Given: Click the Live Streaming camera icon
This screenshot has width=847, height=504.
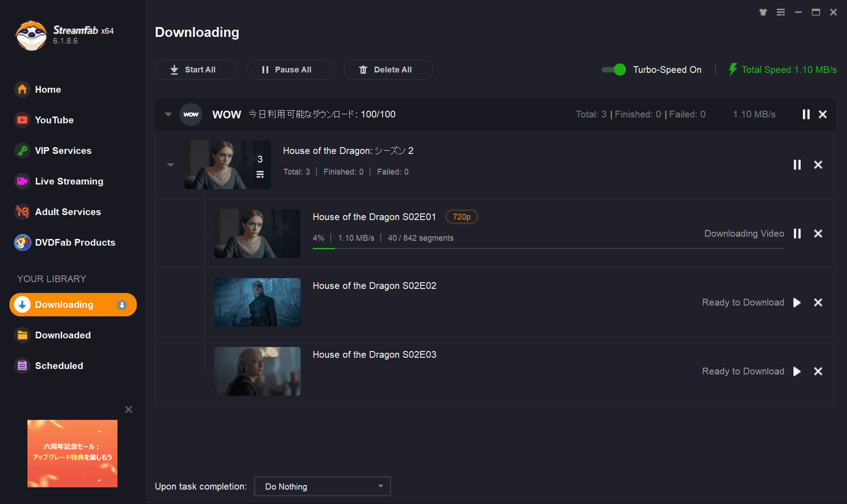Looking at the screenshot, I should [x=22, y=181].
